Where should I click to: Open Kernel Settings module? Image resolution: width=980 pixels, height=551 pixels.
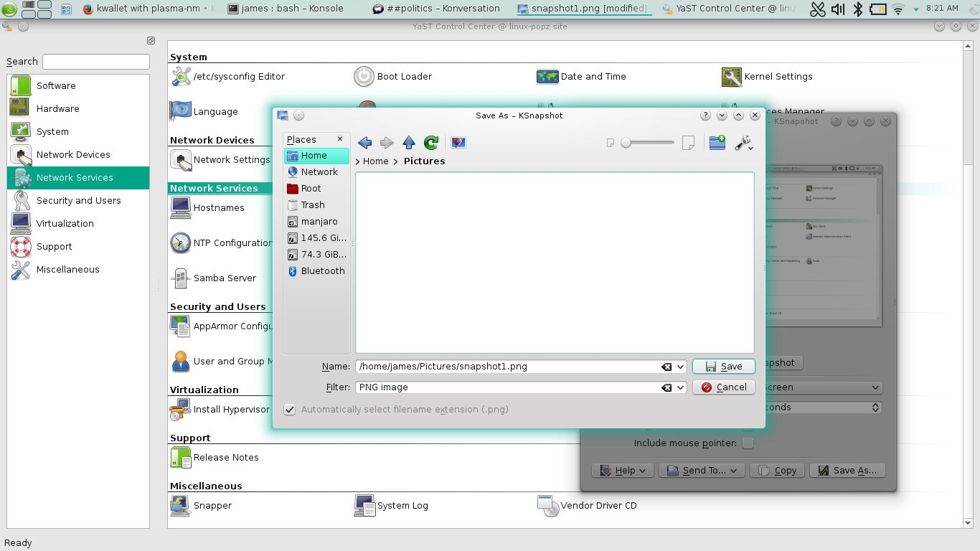point(767,77)
